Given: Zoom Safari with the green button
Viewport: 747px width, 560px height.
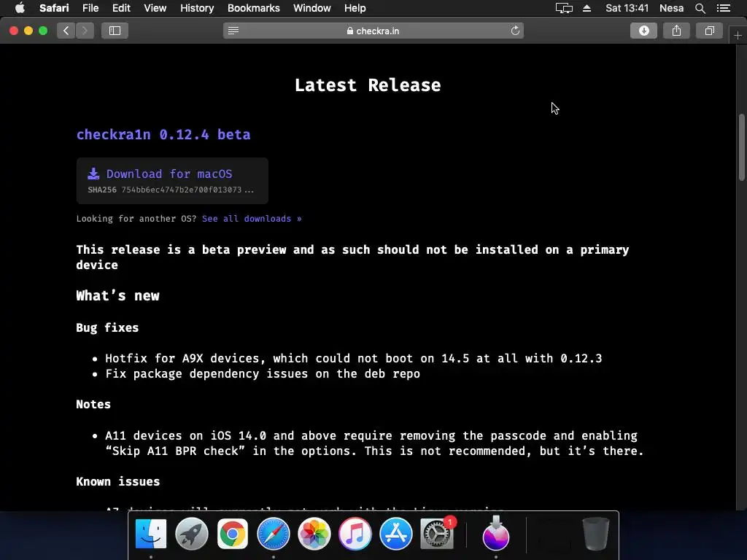Looking at the screenshot, I should click(x=43, y=31).
